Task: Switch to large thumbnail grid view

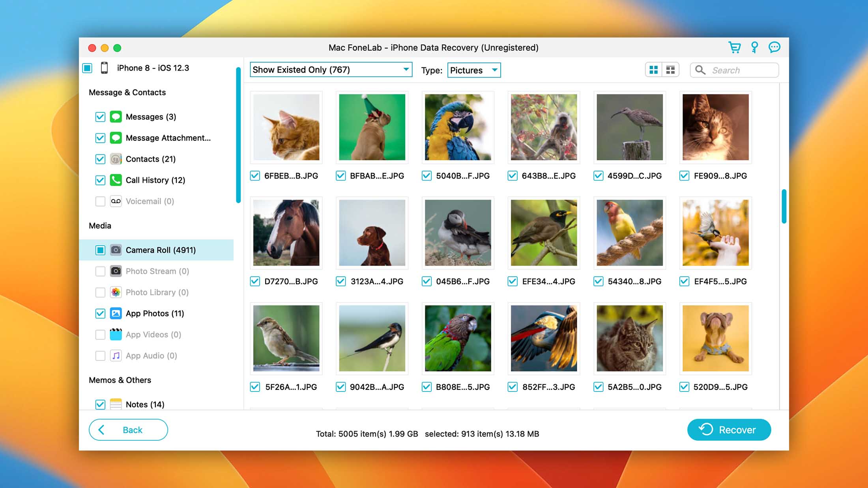Action: tap(654, 70)
